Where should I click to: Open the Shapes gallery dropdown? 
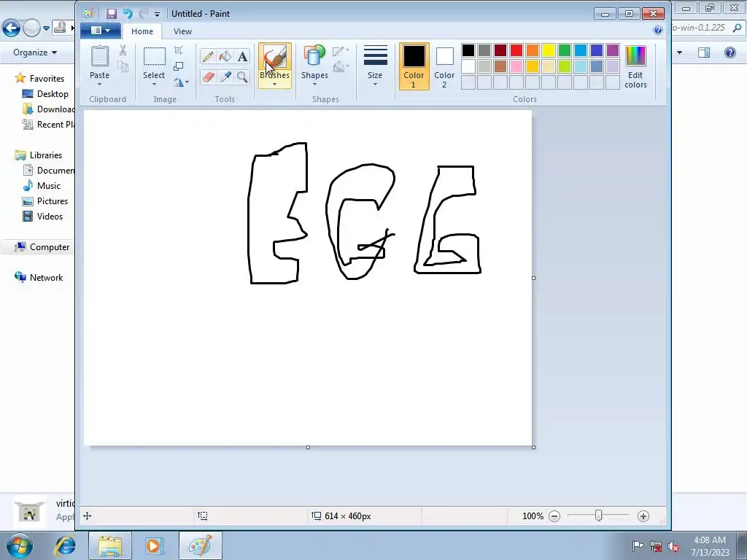[314, 66]
